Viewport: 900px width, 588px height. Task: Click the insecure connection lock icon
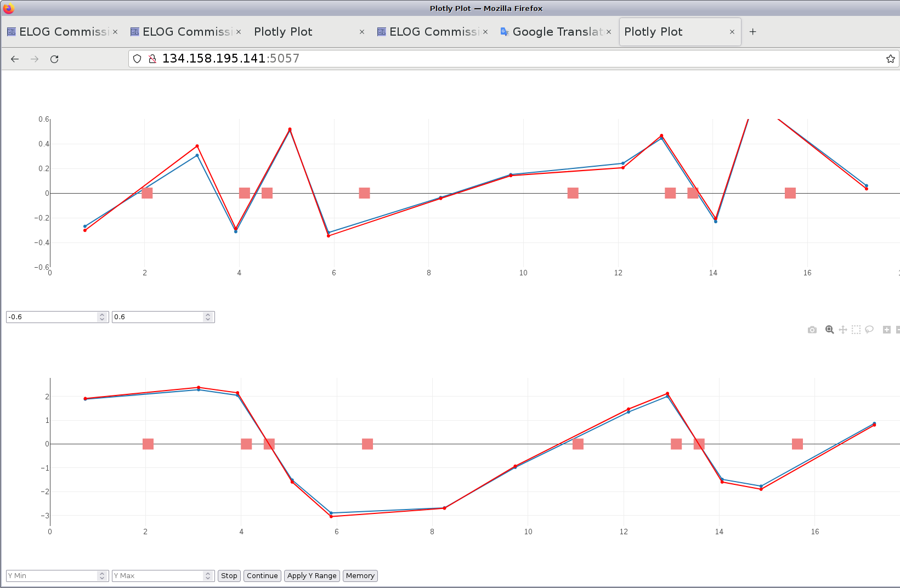click(153, 59)
